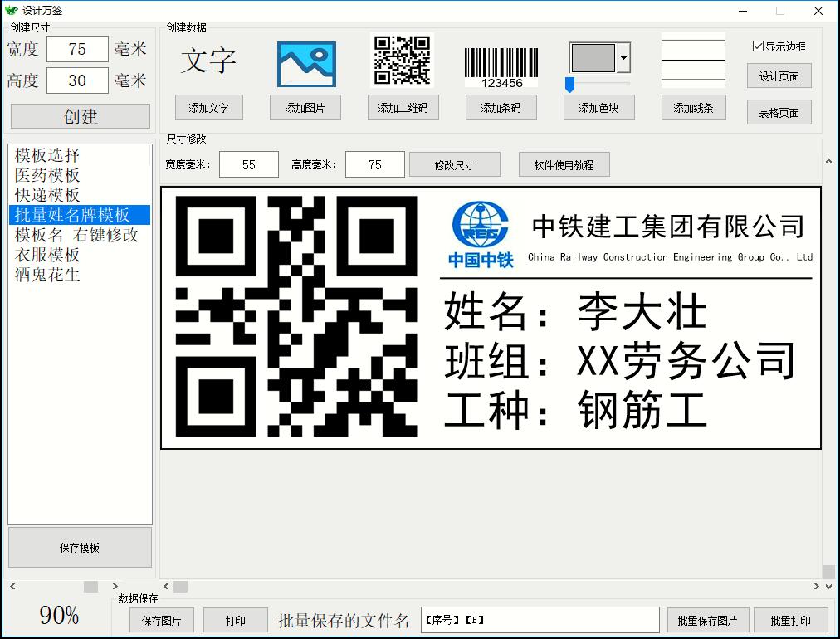Click the 批量打印 button
The height and width of the screenshot is (639, 840).
click(789, 620)
